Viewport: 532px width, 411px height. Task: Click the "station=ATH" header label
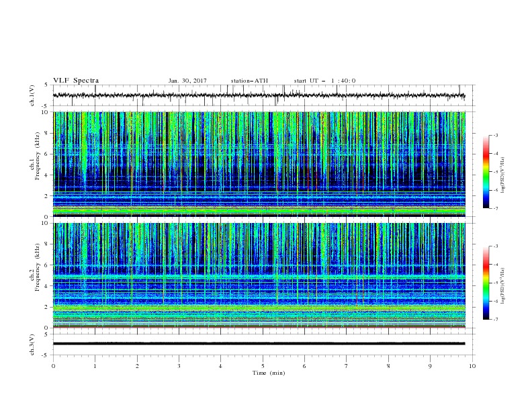click(x=249, y=81)
